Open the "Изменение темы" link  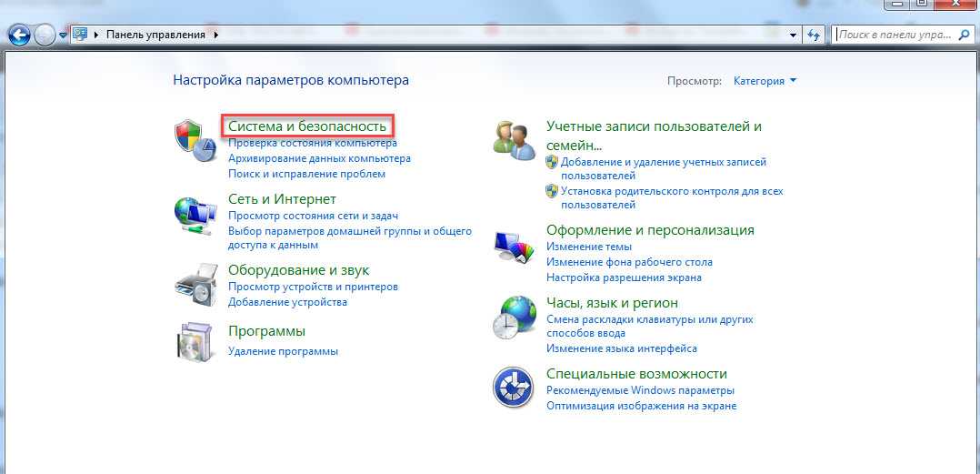[x=589, y=247]
